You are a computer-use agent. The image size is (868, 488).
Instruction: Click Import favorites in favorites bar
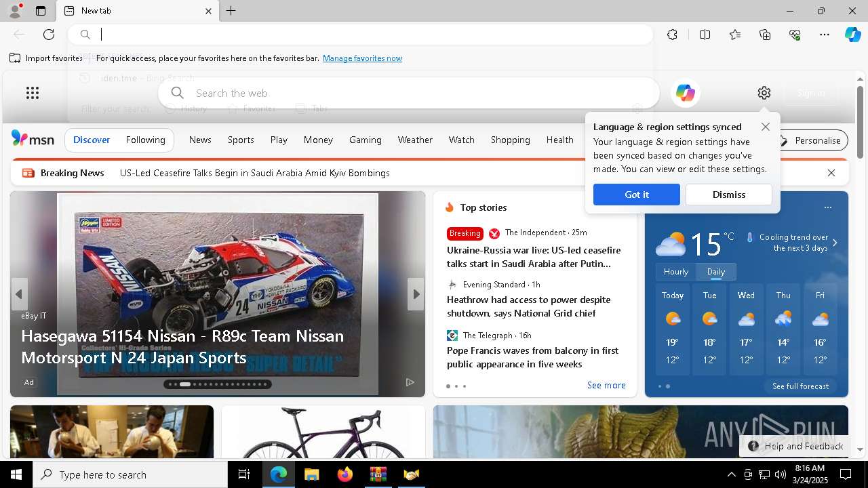pos(46,58)
